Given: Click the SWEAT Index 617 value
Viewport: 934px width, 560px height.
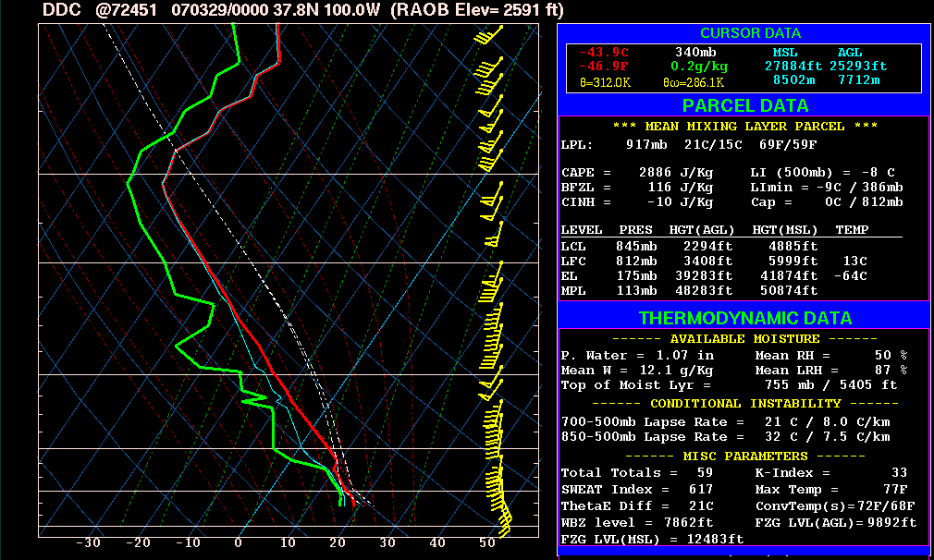Looking at the screenshot, I should coord(701,490).
